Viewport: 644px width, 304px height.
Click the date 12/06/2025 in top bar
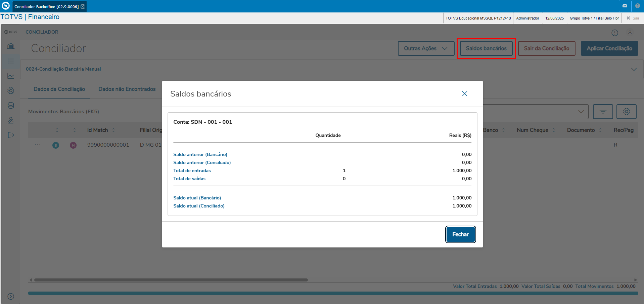pyautogui.click(x=554, y=18)
